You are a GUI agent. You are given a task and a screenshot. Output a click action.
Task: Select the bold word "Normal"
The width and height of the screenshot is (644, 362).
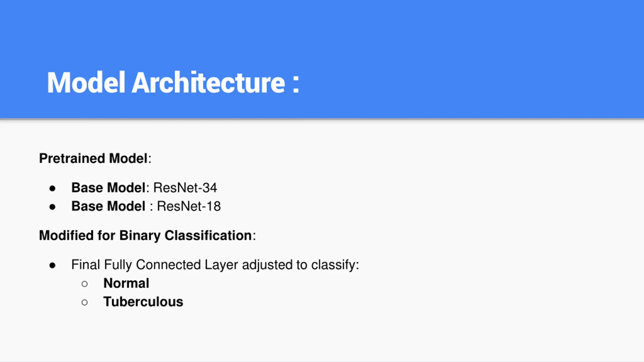[x=126, y=283]
